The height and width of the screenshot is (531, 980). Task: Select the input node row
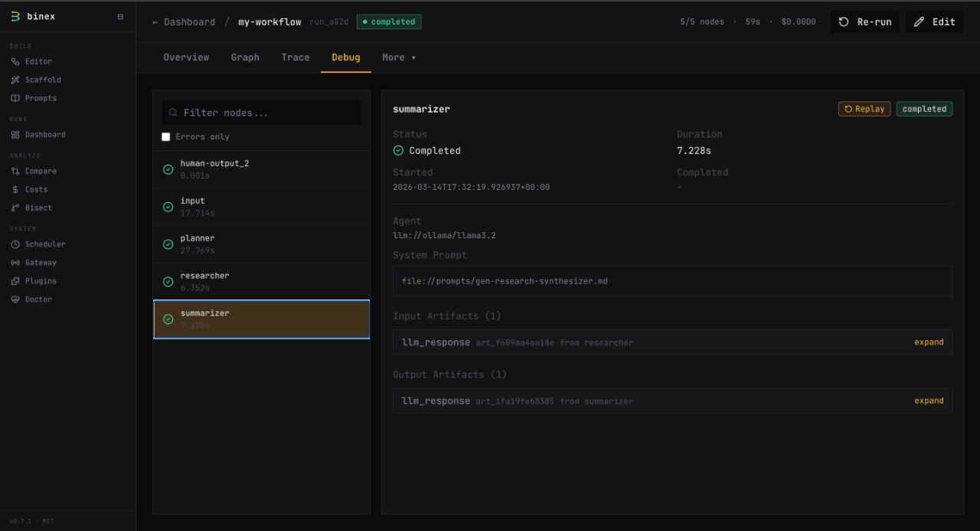coord(261,207)
